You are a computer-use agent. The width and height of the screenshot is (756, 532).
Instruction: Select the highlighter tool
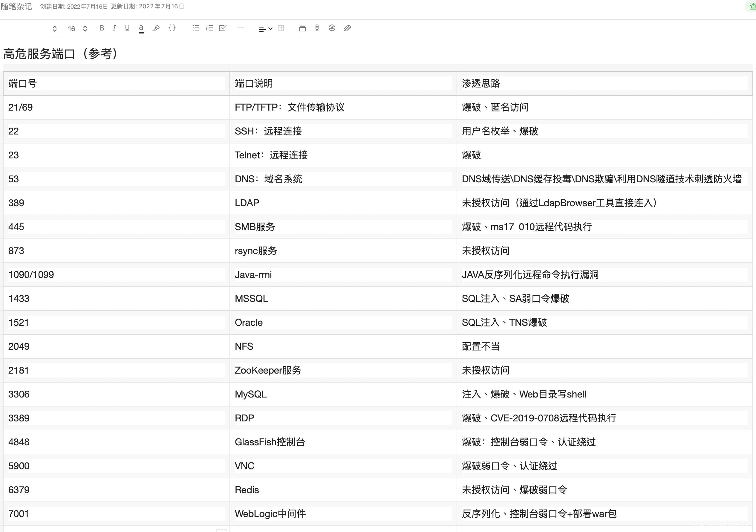click(x=156, y=28)
